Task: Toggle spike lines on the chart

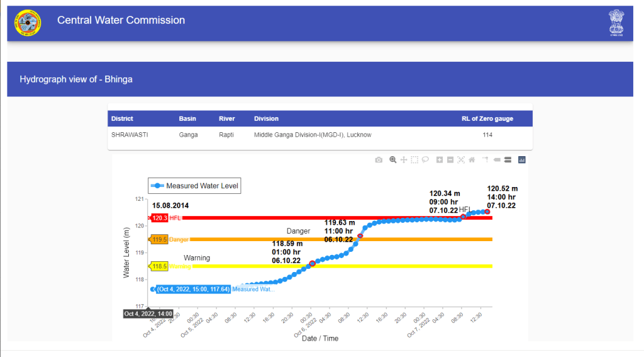Action: click(x=486, y=160)
